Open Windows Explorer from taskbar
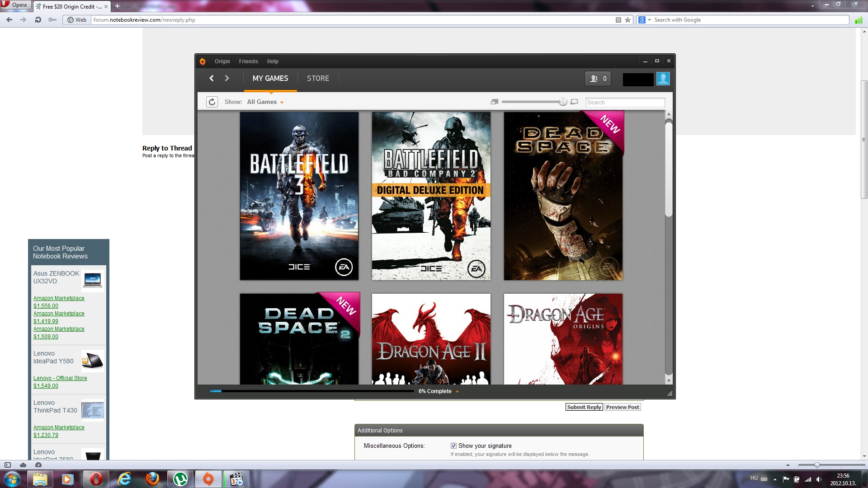Image resolution: width=868 pixels, height=488 pixels. point(40,479)
